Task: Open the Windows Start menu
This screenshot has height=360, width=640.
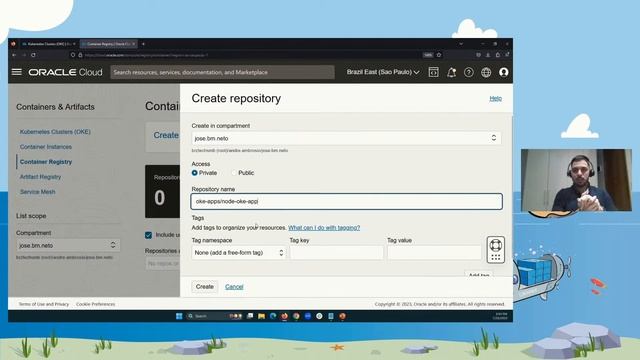Action: click(x=179, y=316)
